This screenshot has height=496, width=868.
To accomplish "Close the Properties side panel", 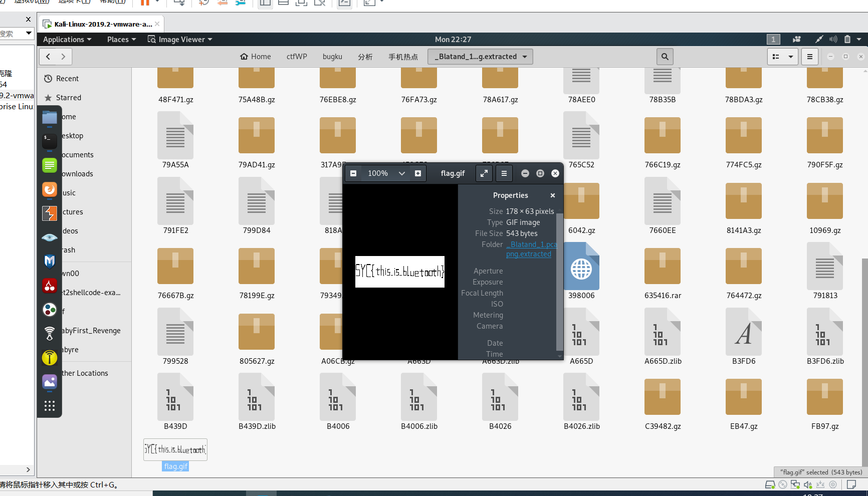I will (x=553, y=195).
